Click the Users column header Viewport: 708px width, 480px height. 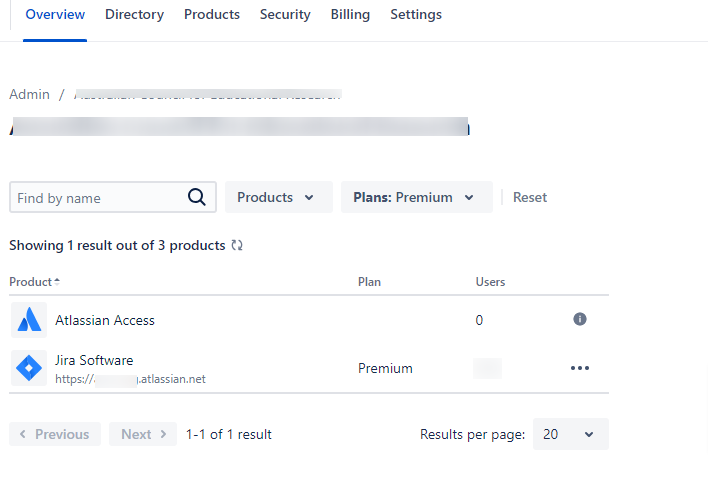[x=490, y=282]
